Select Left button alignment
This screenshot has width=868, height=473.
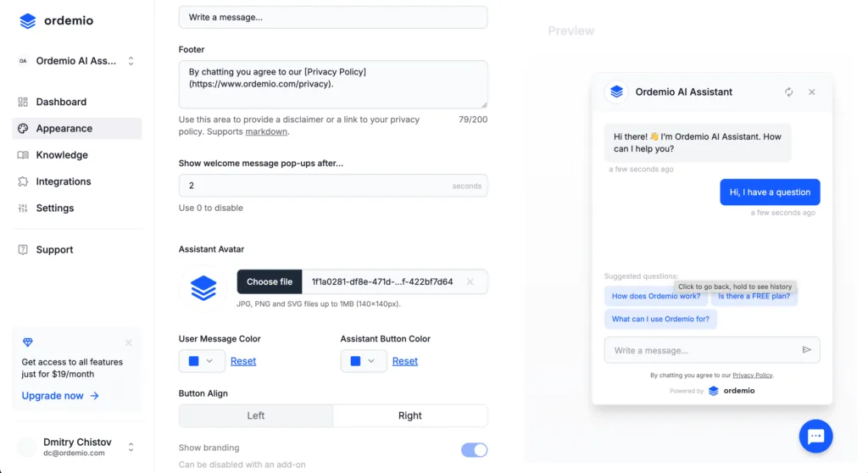click(x=256, y=415)
